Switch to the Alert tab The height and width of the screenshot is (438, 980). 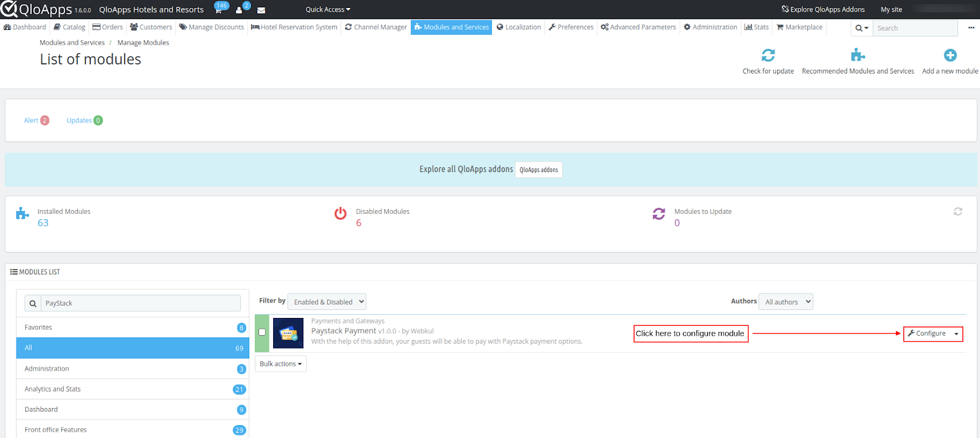pos(36,121)
